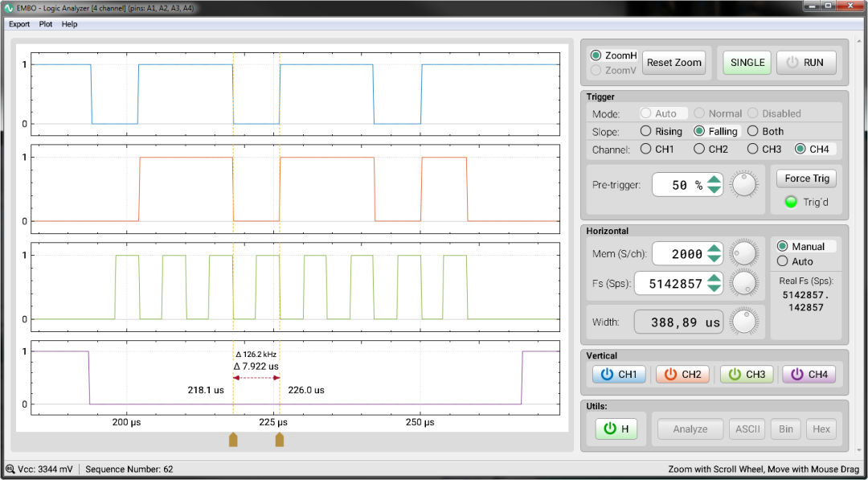This screenshot has width=868, height=480.
Task: Toggle the CH4 channel power button
Action: (809, 375)
